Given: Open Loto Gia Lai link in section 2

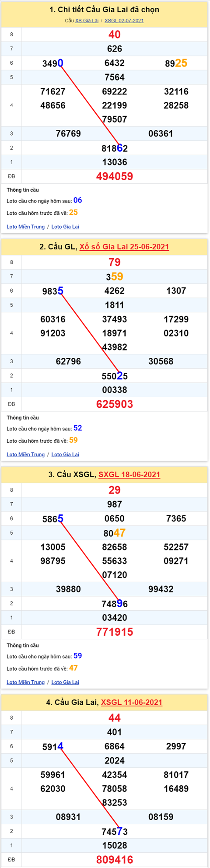Looking at the screenshot, I should pos(65,455).
